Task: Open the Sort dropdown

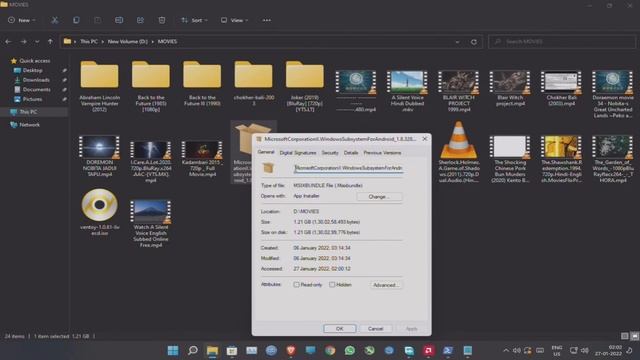Action: pyautogui.click(x=195, y=20)
